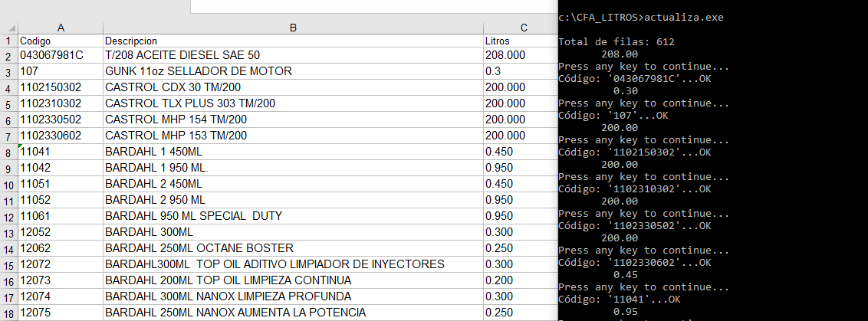
Task: Click BARDAHL 200ML TOP OIL LIMPIEZA CONTINUA cell
Action: pyautogui.click(x=294, y=280)
